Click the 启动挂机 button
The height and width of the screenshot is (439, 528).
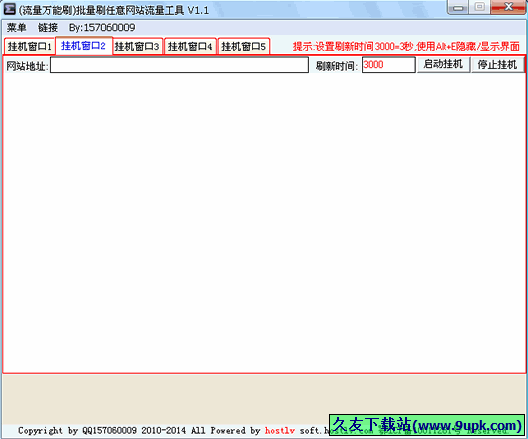[x=443, y=64]
